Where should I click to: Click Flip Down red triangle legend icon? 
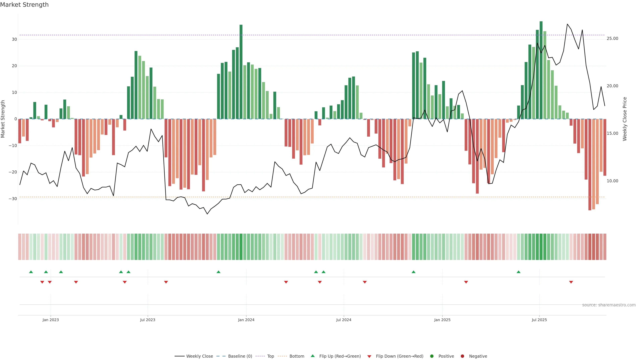pyautogui.click(x=369, y=356)
